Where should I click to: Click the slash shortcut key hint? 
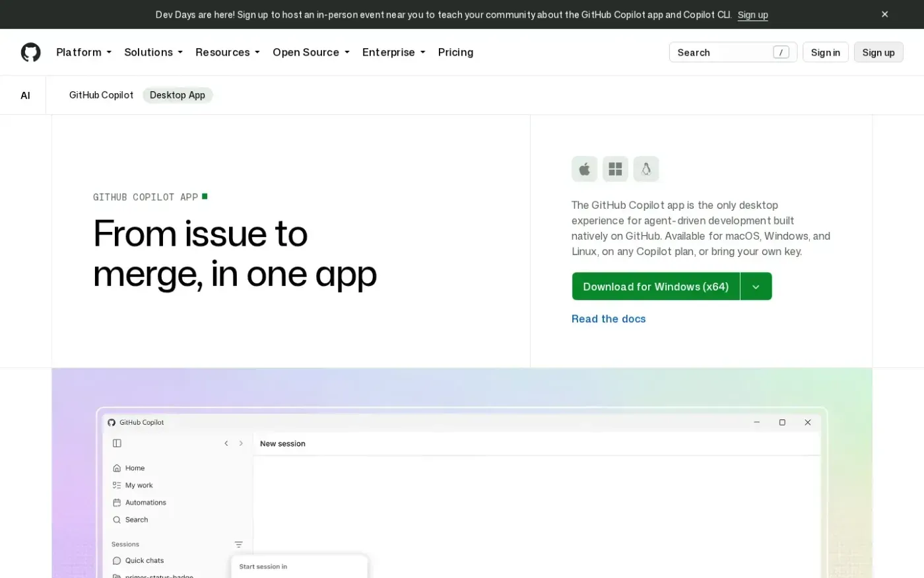(781, 52)
